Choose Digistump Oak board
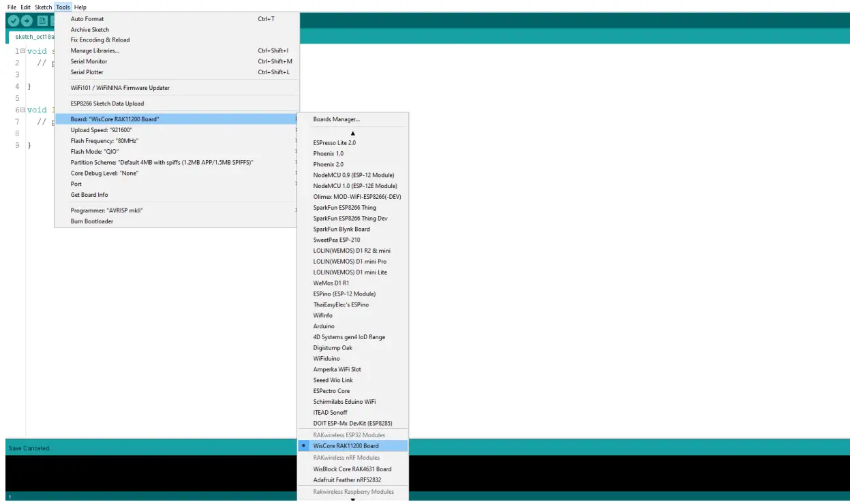 [x=353, y=348]
